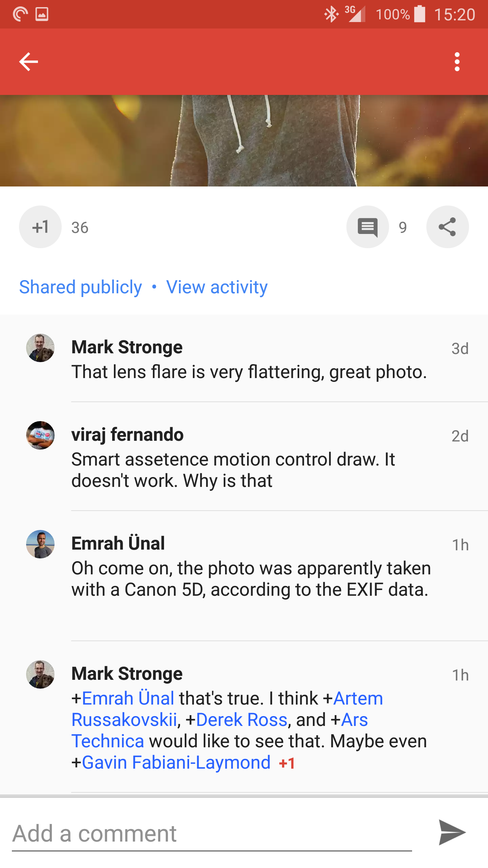Tap the send comment arrow icon

tap(452, 832)
